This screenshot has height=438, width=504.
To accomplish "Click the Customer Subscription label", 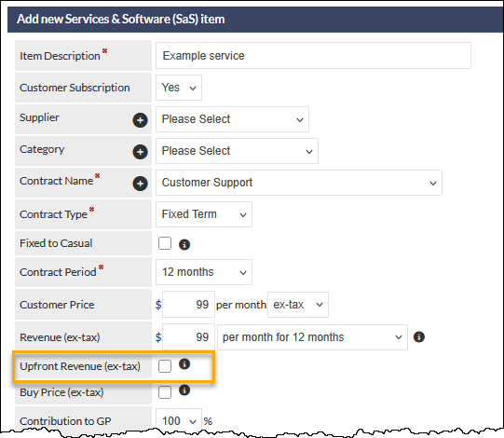I will pos(75,88).
